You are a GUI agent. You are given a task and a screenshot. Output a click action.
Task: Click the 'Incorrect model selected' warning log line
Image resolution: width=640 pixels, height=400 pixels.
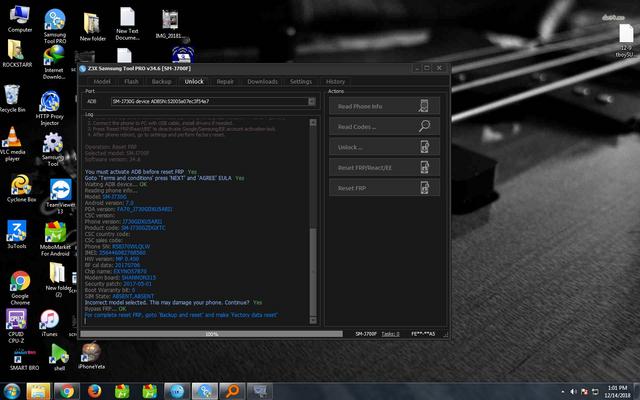click(x=173, y=302)
